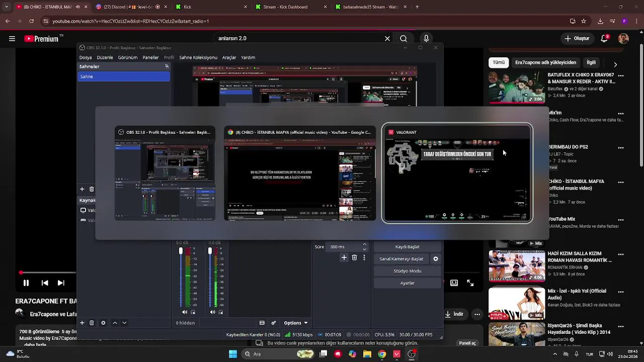Open Chrome downloads icon

tap(600, 21)
